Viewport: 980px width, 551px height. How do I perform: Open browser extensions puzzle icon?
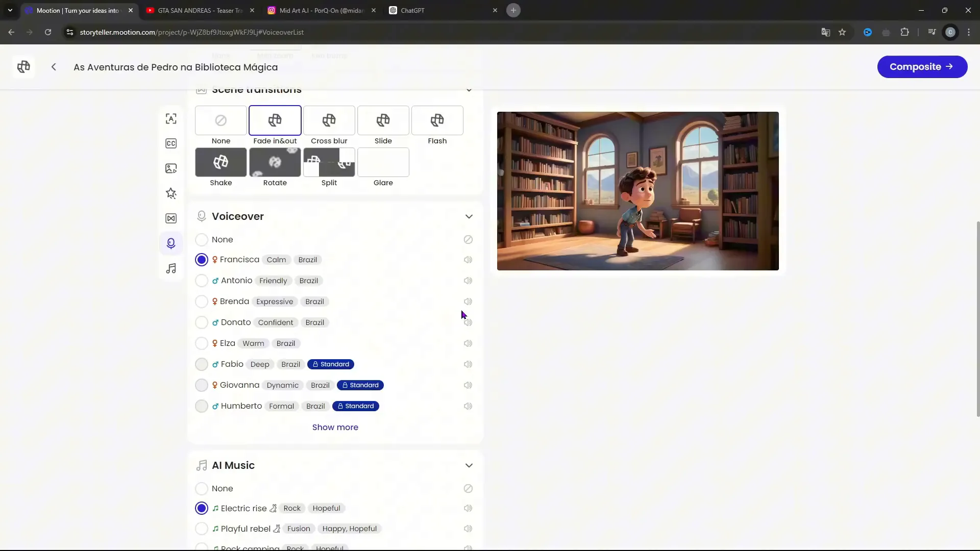pyautogui.click(x=904, y=32)
